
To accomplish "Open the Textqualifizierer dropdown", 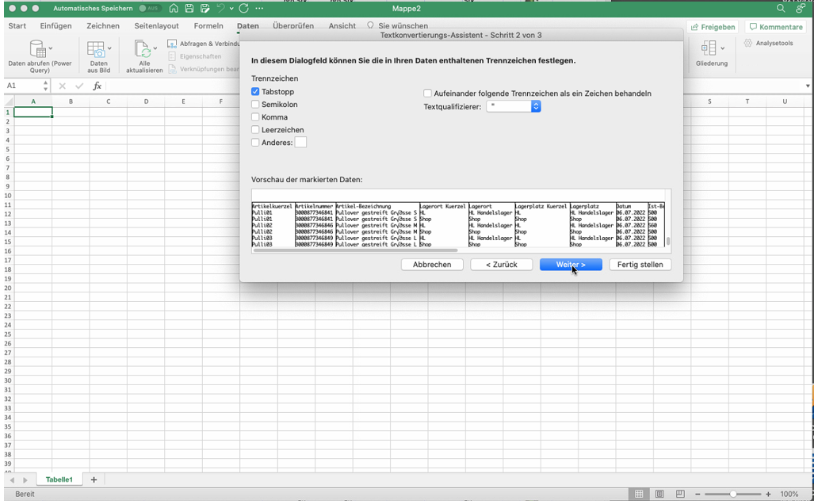I will [536, 106].
